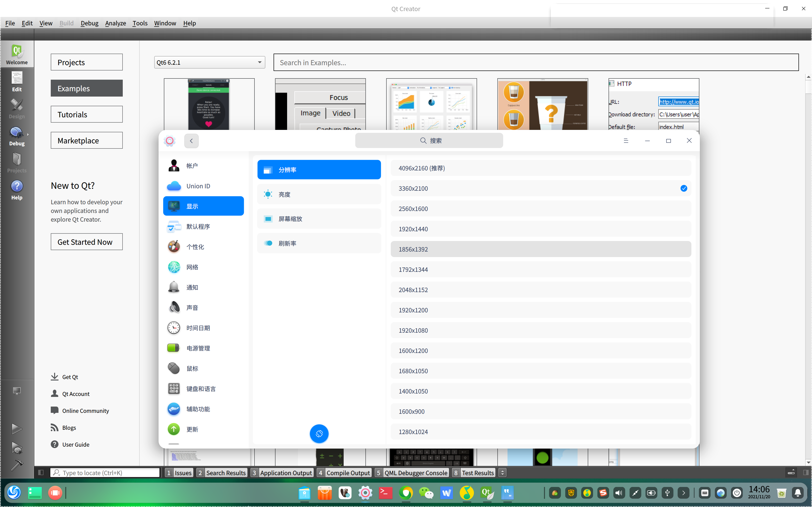This screenshot has width=812, height=507.
Task: Open Help mode in Qt sidebar
Action: tap(17, 190)
